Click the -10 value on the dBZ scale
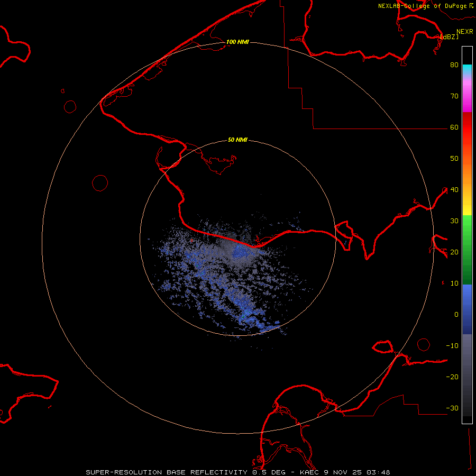The height and width of the screenshot is (476, 476). 452,345
